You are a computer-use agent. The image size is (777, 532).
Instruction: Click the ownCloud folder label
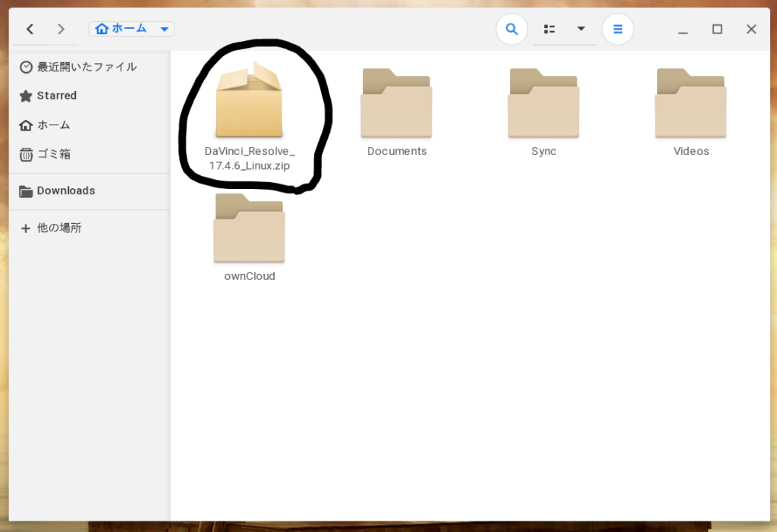pos(249,276)
